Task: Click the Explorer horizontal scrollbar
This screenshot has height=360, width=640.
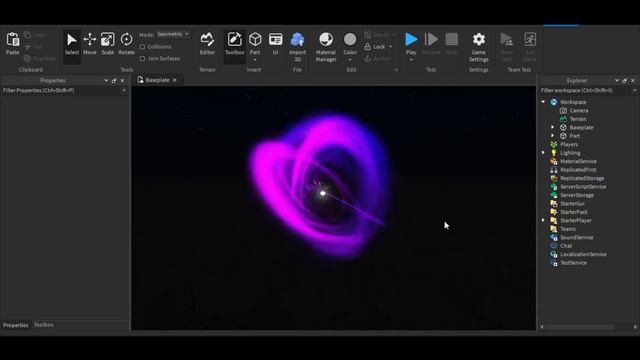Action: click(580, 327)
